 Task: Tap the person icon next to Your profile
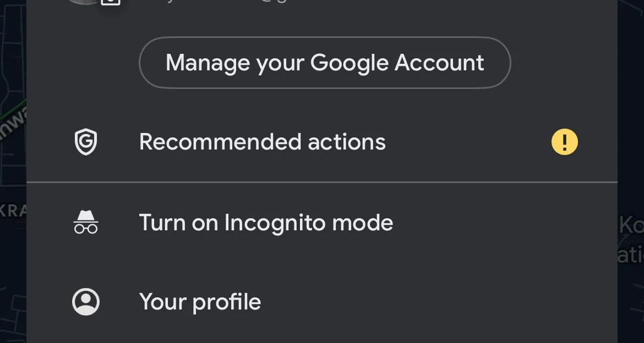[x=85, y=301]
